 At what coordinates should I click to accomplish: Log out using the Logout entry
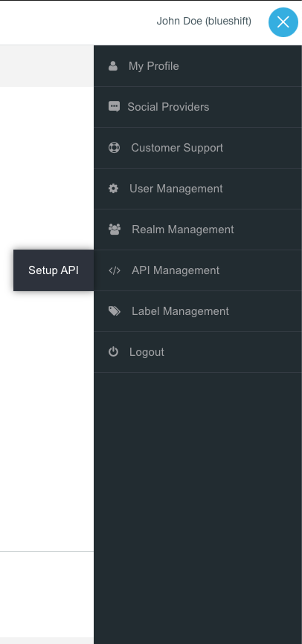pos(198,352)
